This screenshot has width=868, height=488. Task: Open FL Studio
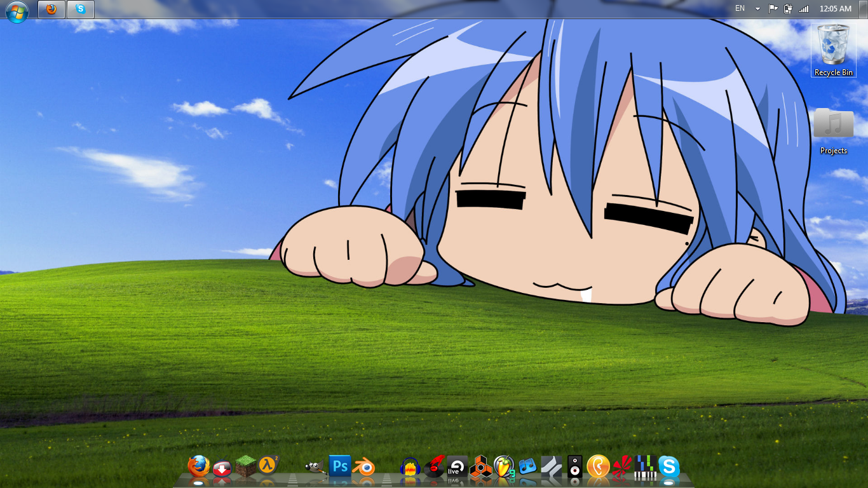[x=503, y=467]
